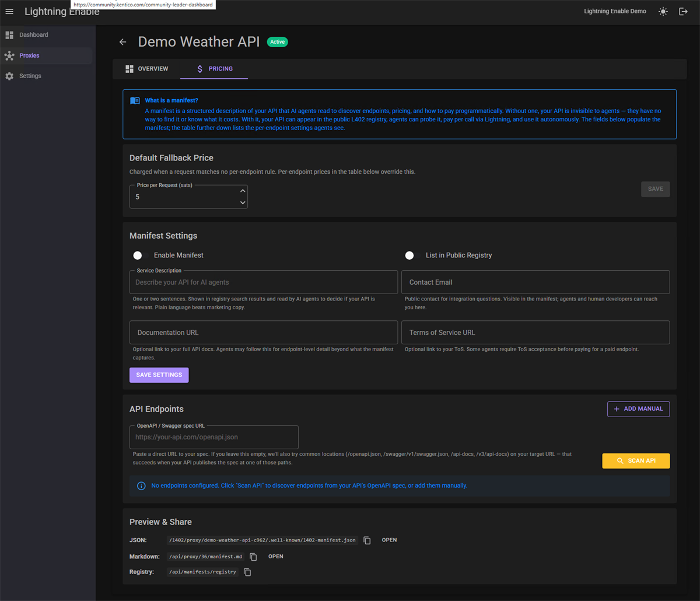The image size is (700, 601).
Task: Click the manifest info book icon
Action: (135, 100)
